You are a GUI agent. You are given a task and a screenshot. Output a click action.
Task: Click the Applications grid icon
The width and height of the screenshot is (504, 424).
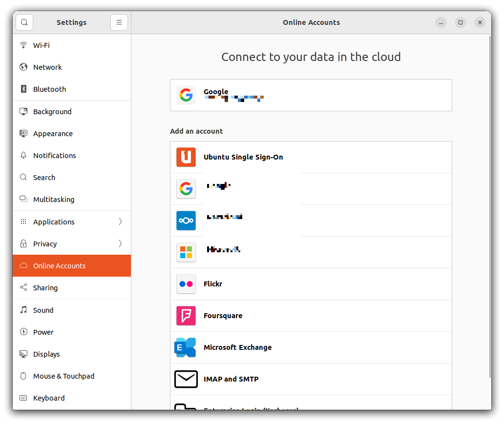pyautogui.click(x=23, y=222)
